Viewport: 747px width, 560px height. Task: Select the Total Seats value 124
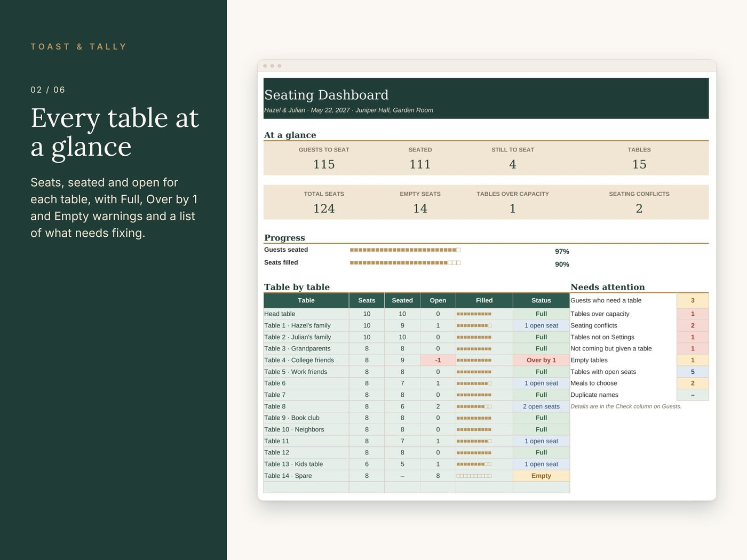[324, 209]
